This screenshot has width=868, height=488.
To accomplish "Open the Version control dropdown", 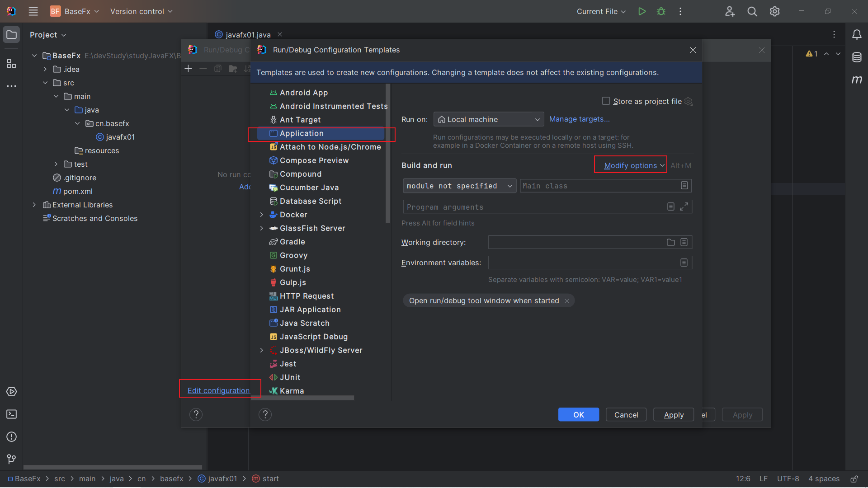I will tap(141, 11).
